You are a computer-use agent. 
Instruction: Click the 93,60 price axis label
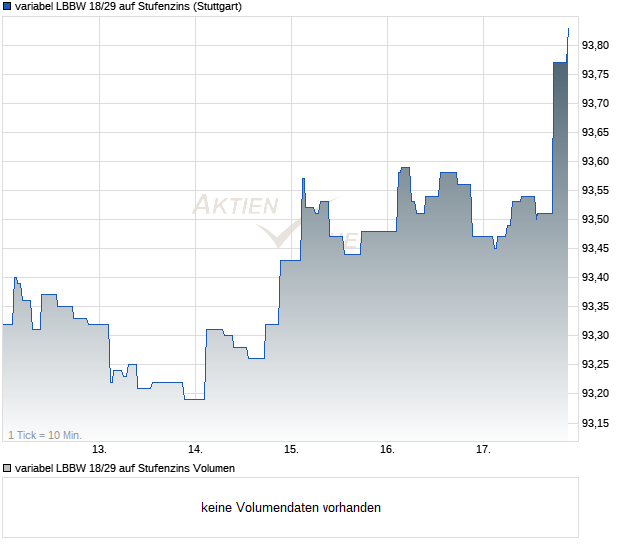pyautogui.click(x=595, y=161)
